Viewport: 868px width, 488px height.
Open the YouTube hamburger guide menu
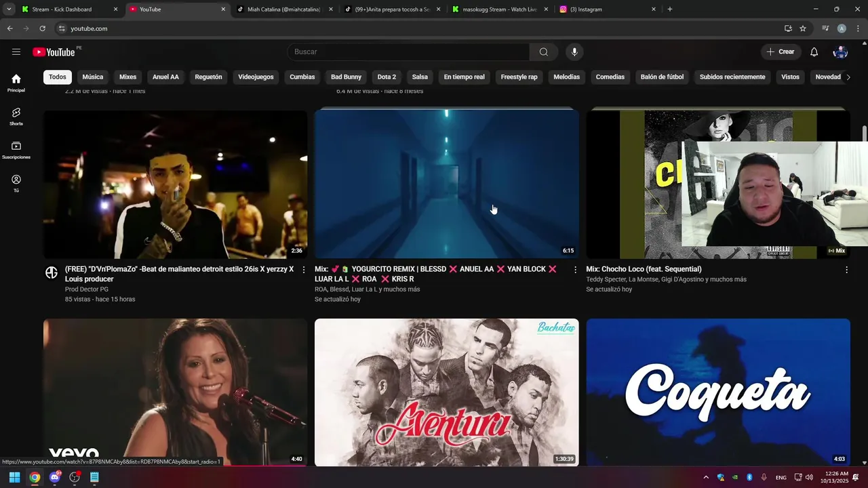[16, 52]
